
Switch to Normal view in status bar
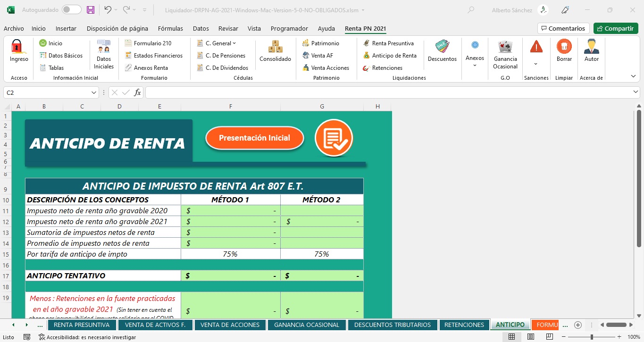pyautogui.click(x=511, y=337)
